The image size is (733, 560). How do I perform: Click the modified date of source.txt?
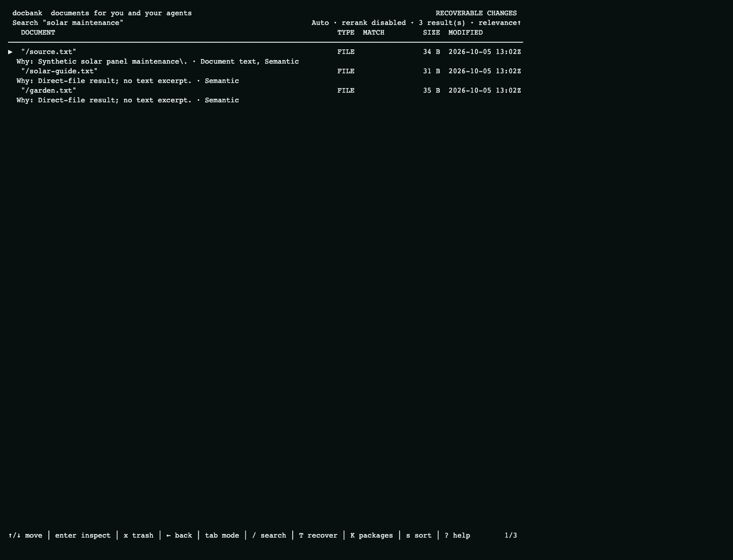485,52
